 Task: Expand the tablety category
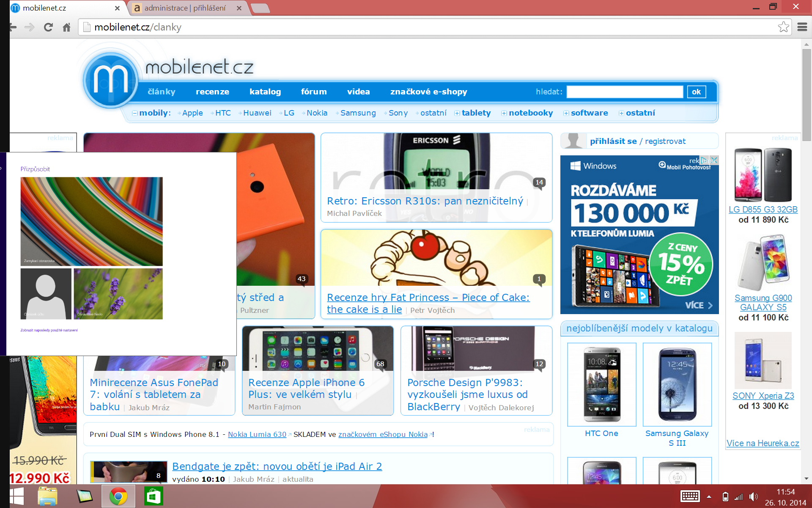[x=457, y=113]
